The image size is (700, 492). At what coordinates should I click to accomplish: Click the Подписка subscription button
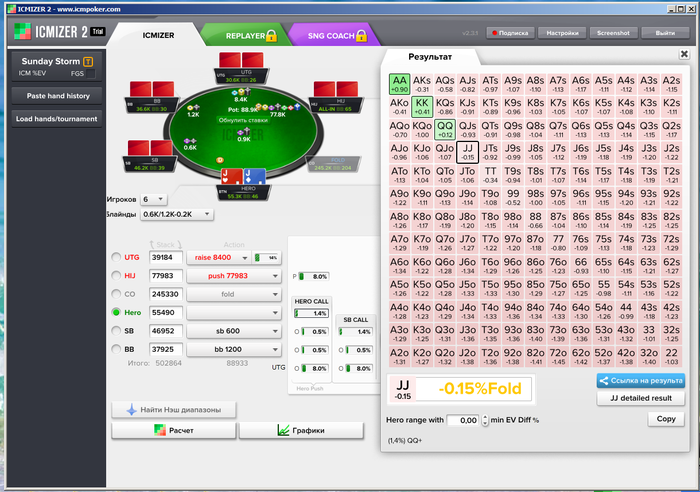point(510,33)
